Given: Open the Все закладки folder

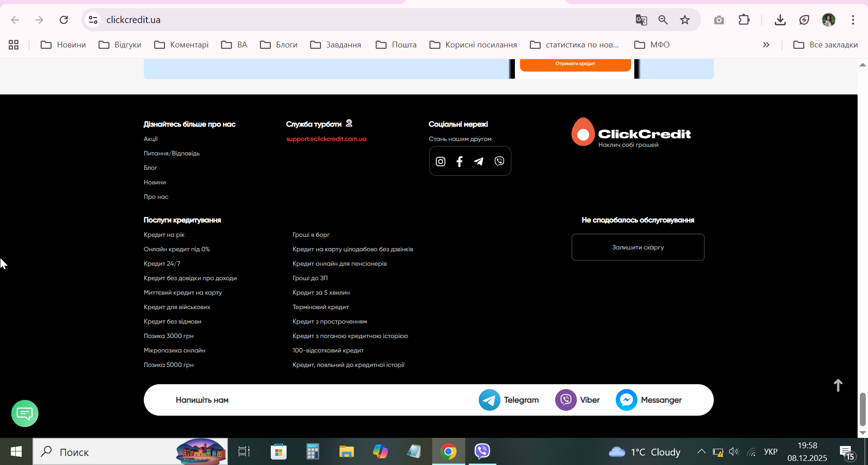Looking at the screenshot, I should point(826,45).
